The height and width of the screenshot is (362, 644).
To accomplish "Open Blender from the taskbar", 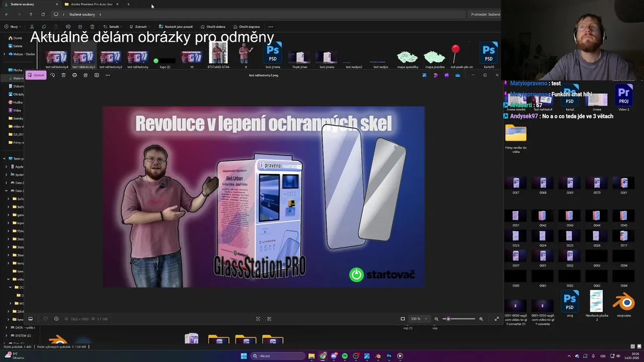I will click(x=378, y=356).
